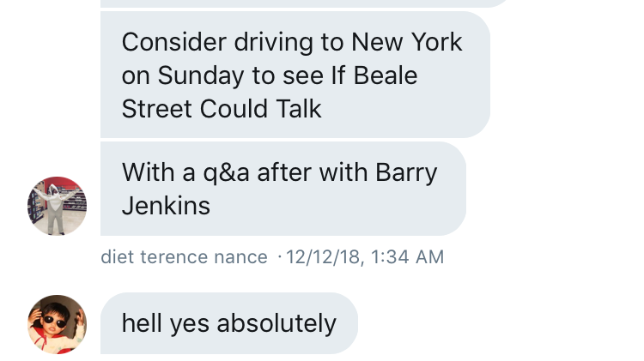Tap the 'hell yes absolutely' message bubble
This screenshot has width=644, height=361.
point(228,323)
